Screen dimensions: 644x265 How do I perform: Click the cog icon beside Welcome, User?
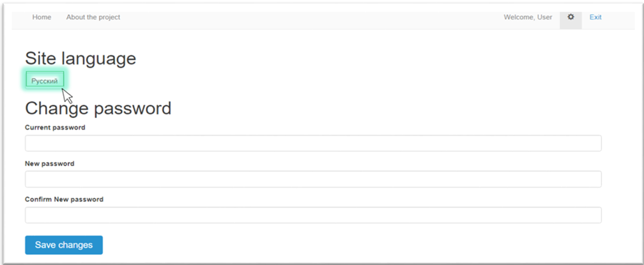pos(571,17)
